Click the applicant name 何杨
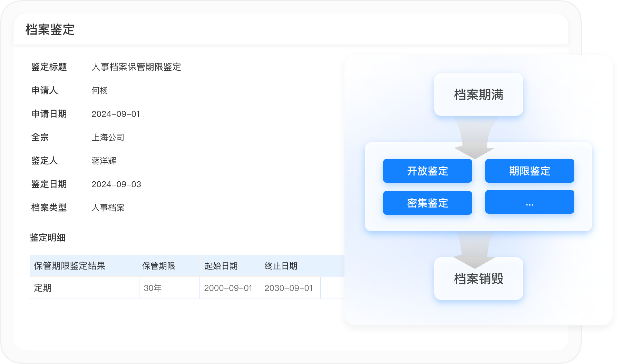 [x=100, y=90]
